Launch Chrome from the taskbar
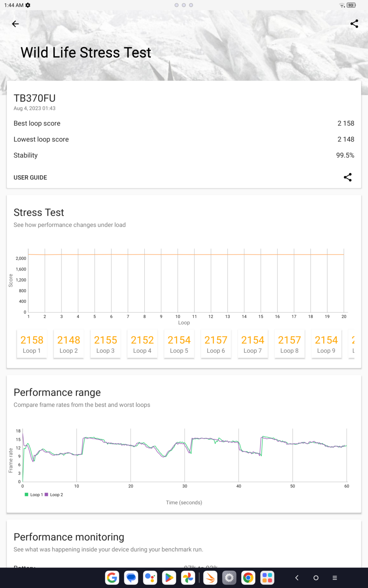This screenshot has height=588, width=368. (x=248, y=578)
